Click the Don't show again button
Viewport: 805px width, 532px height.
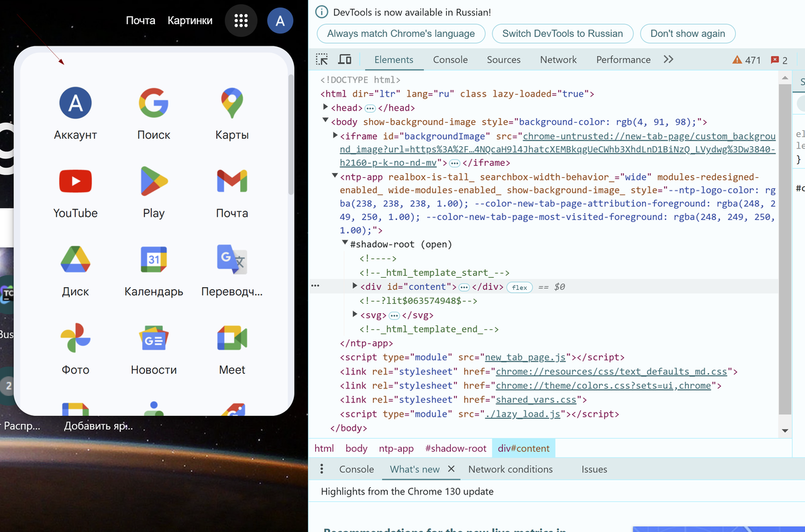coord(688,34)
